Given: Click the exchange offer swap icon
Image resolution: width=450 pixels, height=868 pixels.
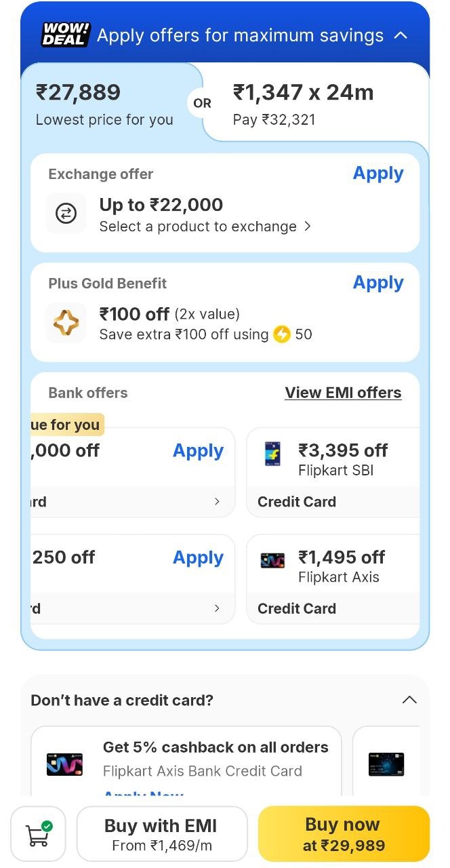Looking at the screenshot, I should pyautogui.click(x=66, y=214).
